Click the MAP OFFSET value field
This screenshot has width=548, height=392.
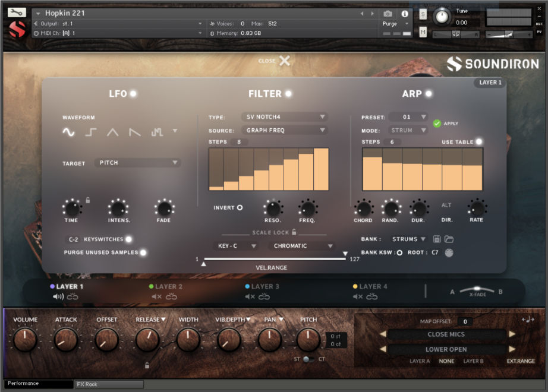[467, 321]
